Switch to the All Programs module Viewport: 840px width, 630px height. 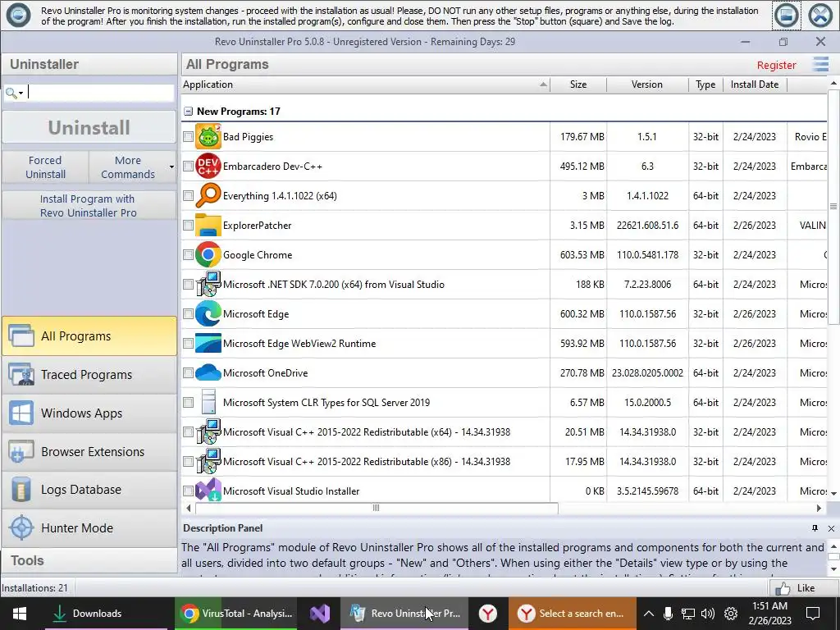click(89, 336)
